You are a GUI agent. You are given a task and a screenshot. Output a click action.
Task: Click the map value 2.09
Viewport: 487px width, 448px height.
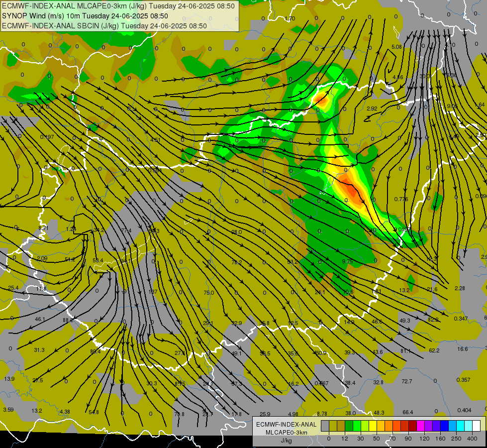42,259
